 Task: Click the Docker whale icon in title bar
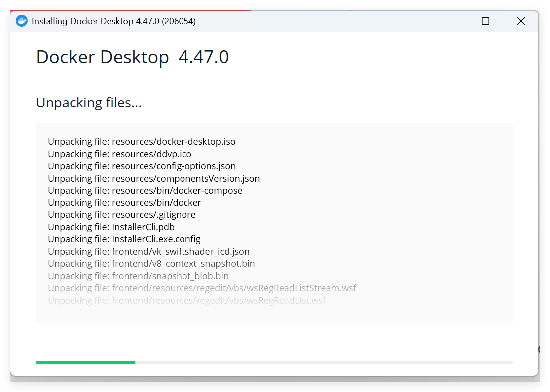coord(22,21)
